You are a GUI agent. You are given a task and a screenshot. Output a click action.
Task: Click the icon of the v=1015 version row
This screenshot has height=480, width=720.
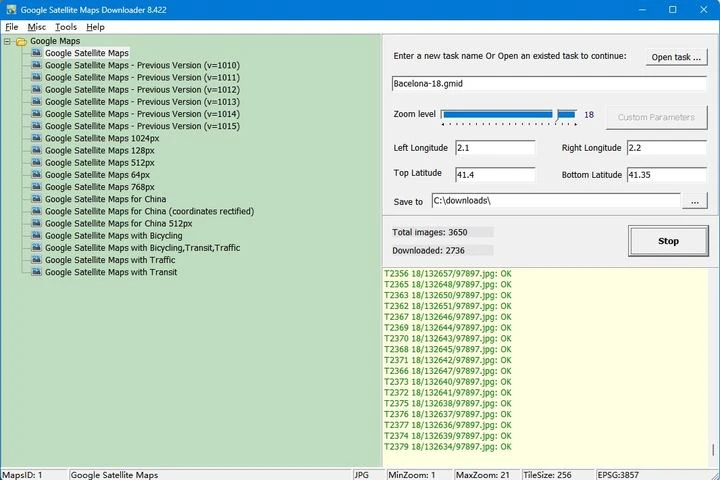(36, 126)
